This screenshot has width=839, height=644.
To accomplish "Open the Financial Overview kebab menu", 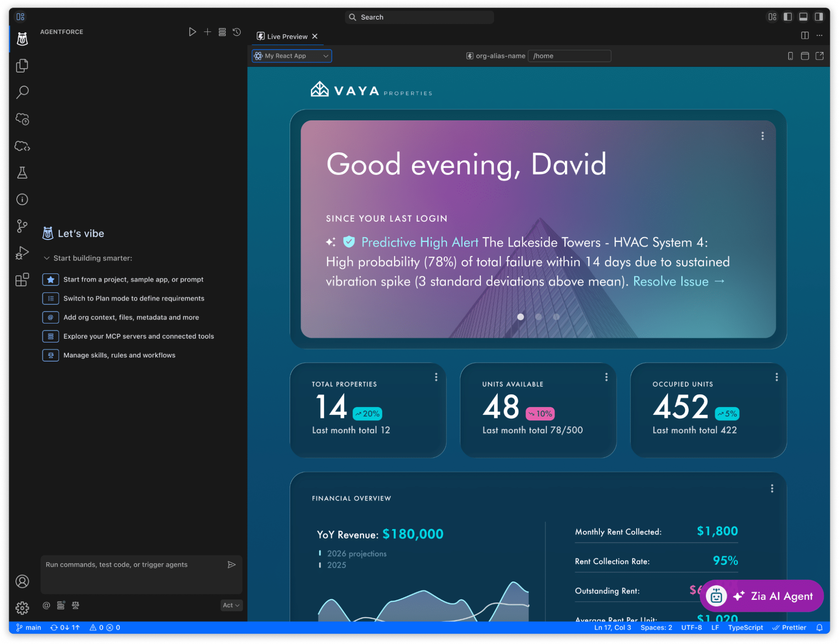I will point(771,488).
